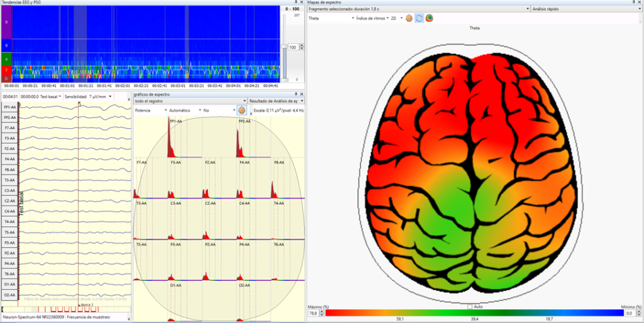Open the Theta rhythm dropdown
Image resolution: width=644 pixels, height=323 pixels.
(x=331, y=18)
